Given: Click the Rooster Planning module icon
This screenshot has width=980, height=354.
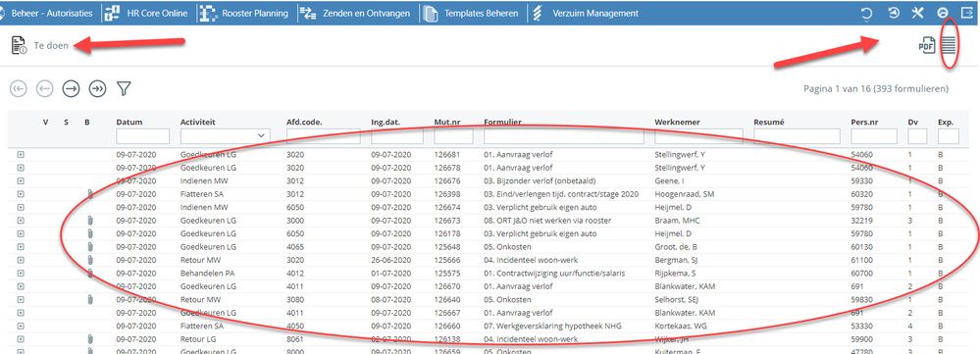Looking at the screenshot, I should [208, 13].
